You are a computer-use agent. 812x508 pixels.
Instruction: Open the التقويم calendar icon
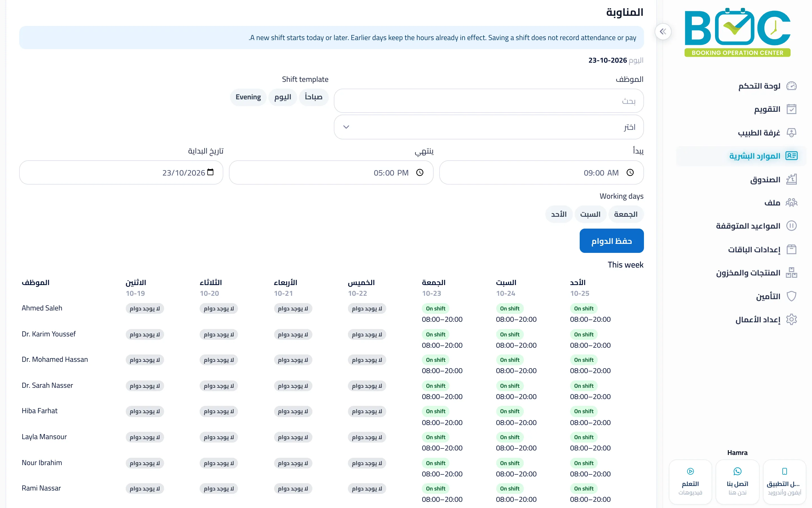[x=791, y=109]
